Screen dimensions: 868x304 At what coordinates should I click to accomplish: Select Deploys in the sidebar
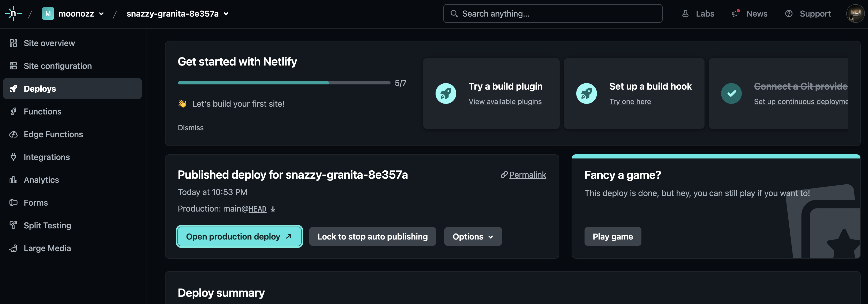tap(72, 88)
